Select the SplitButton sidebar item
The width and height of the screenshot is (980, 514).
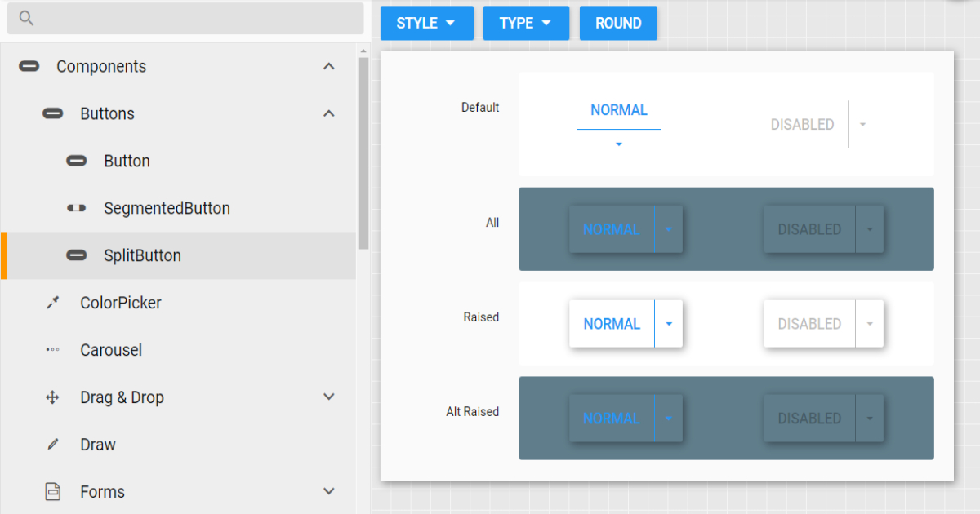(x=178, y=255)
